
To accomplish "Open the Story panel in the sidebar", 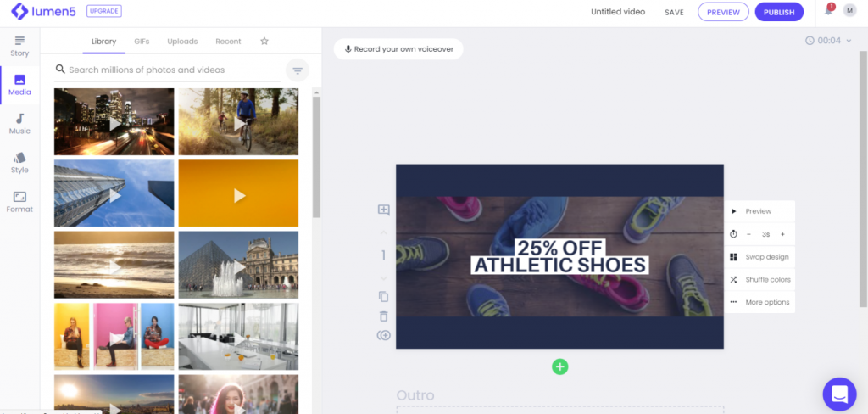I will pos(19,47).
